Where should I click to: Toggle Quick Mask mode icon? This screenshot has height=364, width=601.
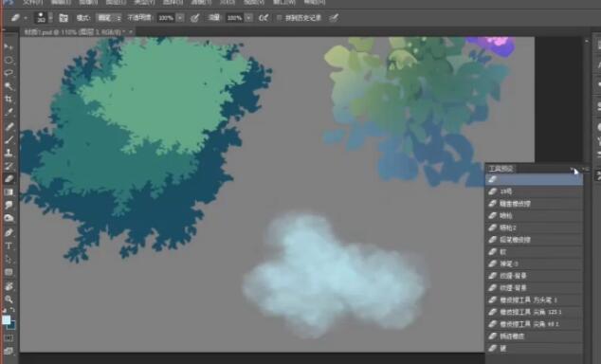[x=9, y=338]
